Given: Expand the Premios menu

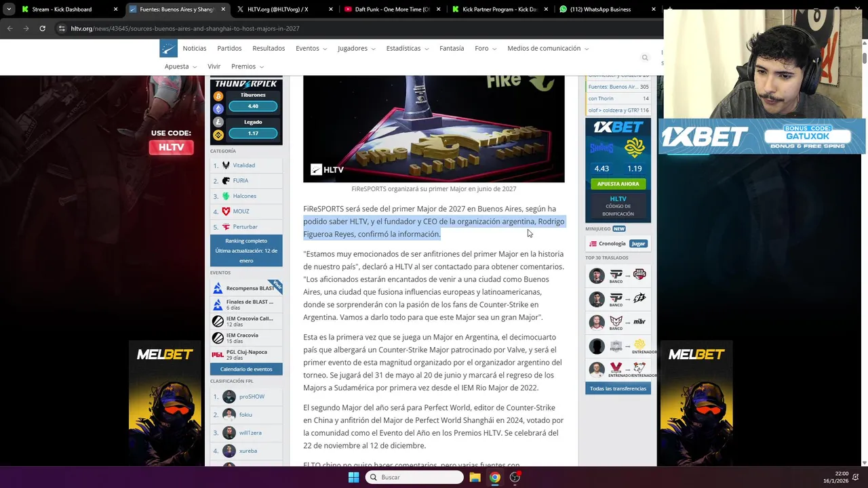Looking at the screenshot, I should pos(248,66).
